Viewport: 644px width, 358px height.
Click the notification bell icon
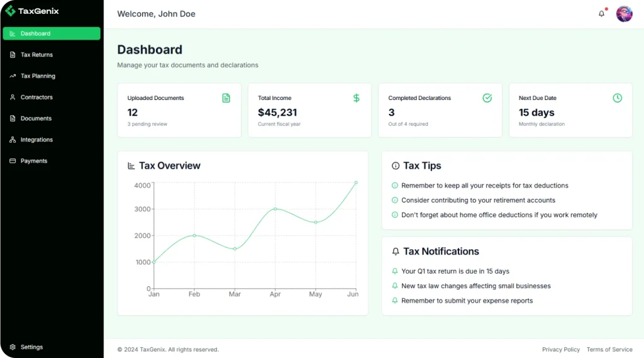click(601, 14)
